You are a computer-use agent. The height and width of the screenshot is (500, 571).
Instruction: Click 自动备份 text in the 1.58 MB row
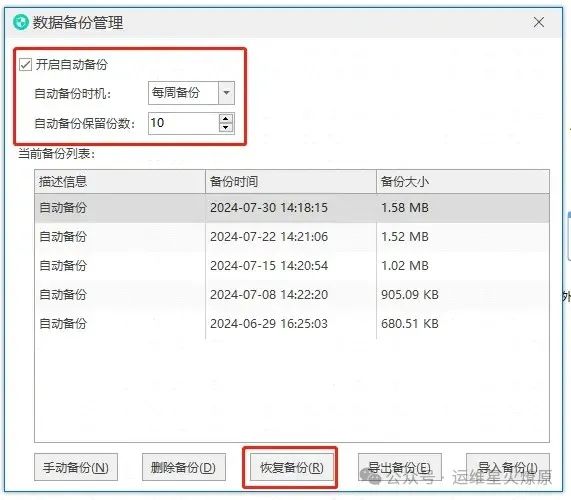[63, 208]
